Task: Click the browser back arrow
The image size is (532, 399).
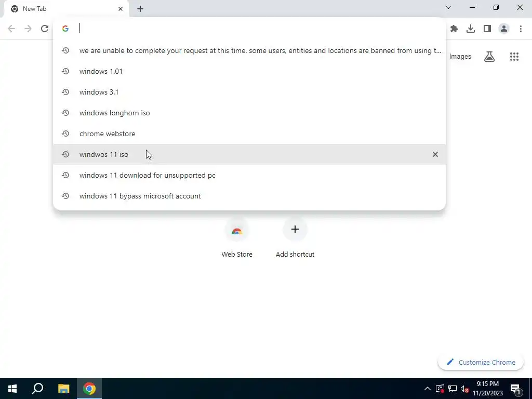Action: tap(11, 29)
